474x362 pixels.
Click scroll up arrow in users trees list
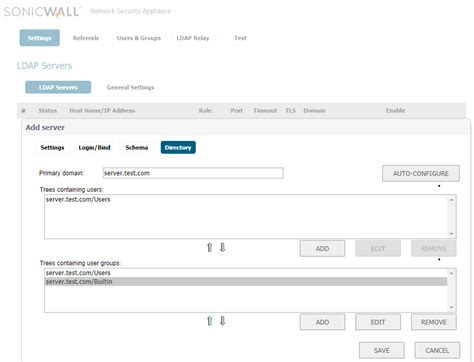coord(452,199)
